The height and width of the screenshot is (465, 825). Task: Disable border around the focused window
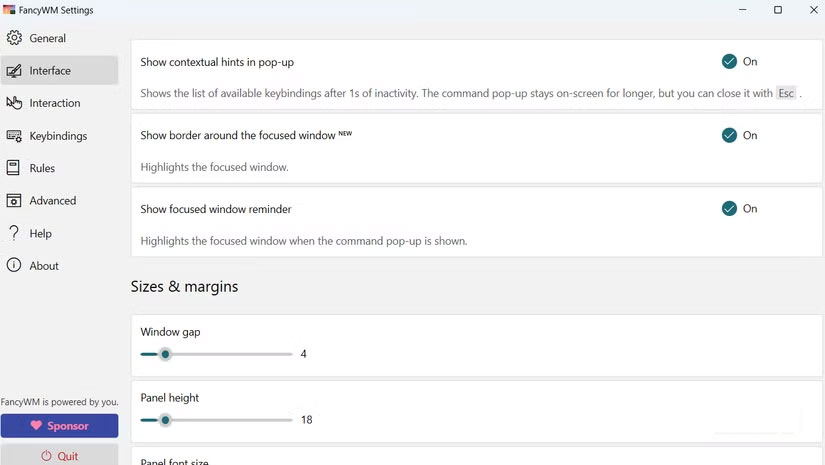(729, 135)
